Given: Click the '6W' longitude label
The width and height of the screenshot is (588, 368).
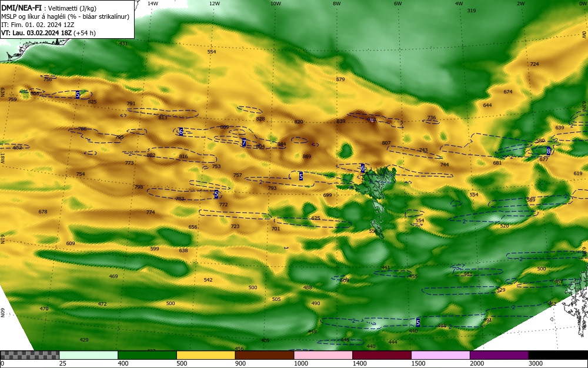Looking at the screenshot, I should [x=398, y=4].
